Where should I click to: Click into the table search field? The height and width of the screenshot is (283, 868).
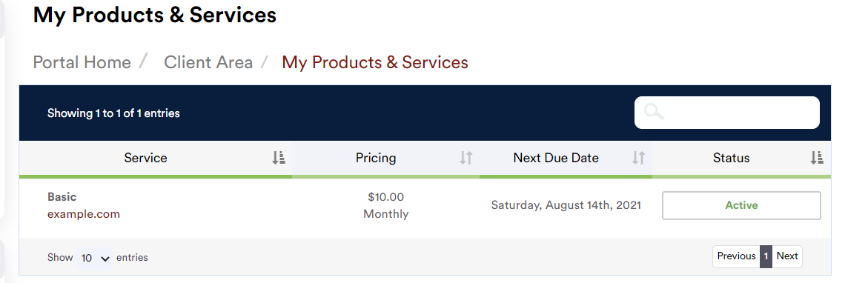[x=727, y=113]
